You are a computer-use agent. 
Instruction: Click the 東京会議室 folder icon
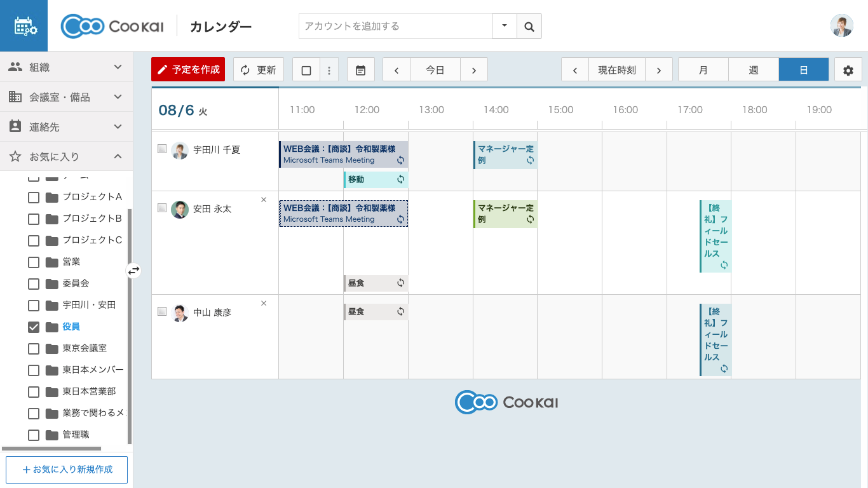[52, 348]
